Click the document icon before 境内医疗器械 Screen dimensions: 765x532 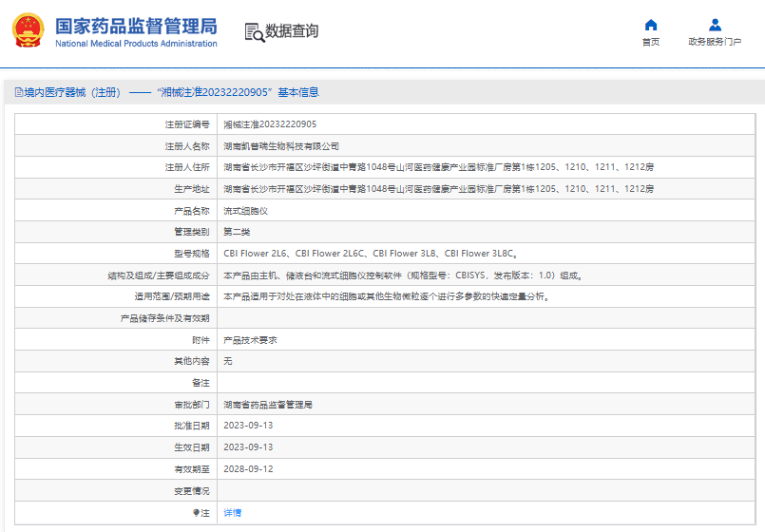coord(19,92)
